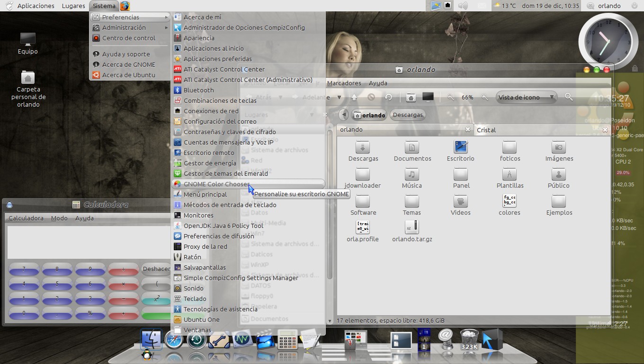The width and height of the screenshot is (644, 364).
Task: Open Gestor de energía entry
Action: click(248, 163)
